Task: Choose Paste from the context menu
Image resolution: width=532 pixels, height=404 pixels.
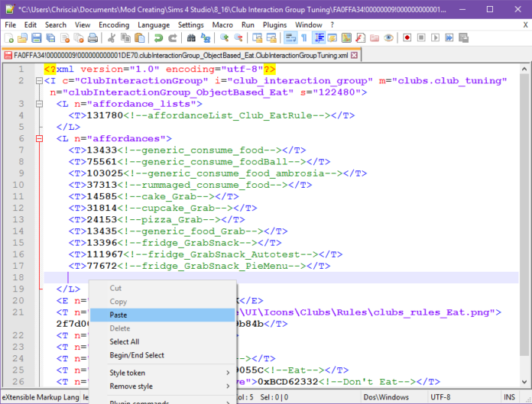Action: point(118,315)
